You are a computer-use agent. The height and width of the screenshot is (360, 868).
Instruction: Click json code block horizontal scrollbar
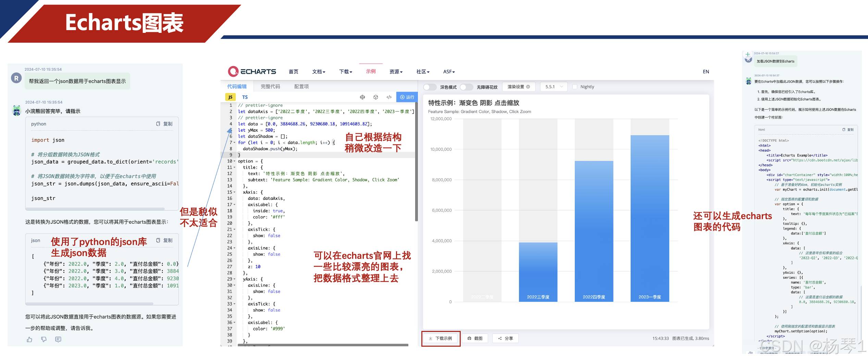pyautogui.click(x=90, y=304)
